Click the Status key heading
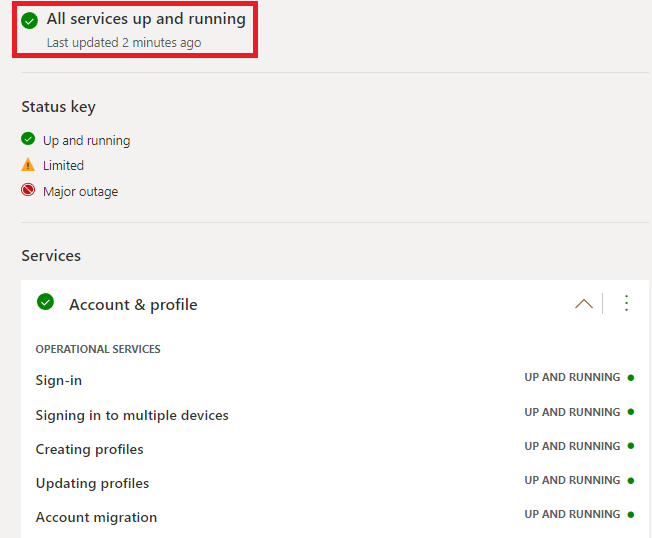Screen dimensions: 652x538 (58, 107)
